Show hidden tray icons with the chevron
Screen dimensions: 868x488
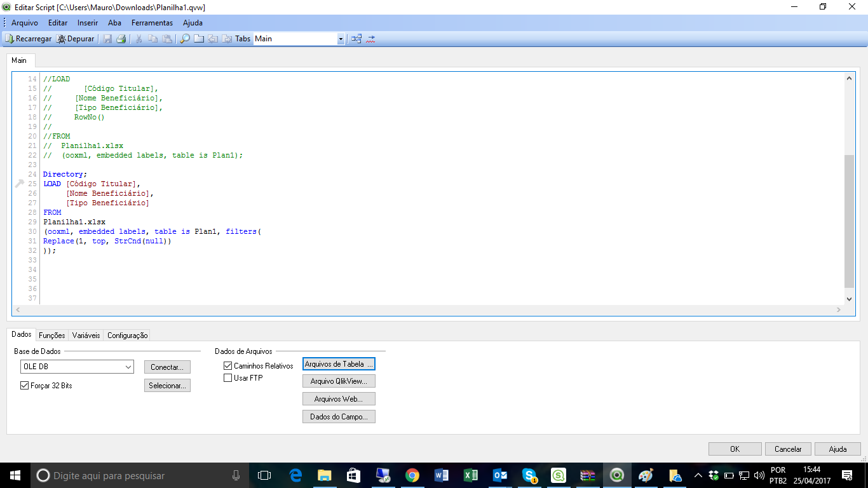[698, 475]
